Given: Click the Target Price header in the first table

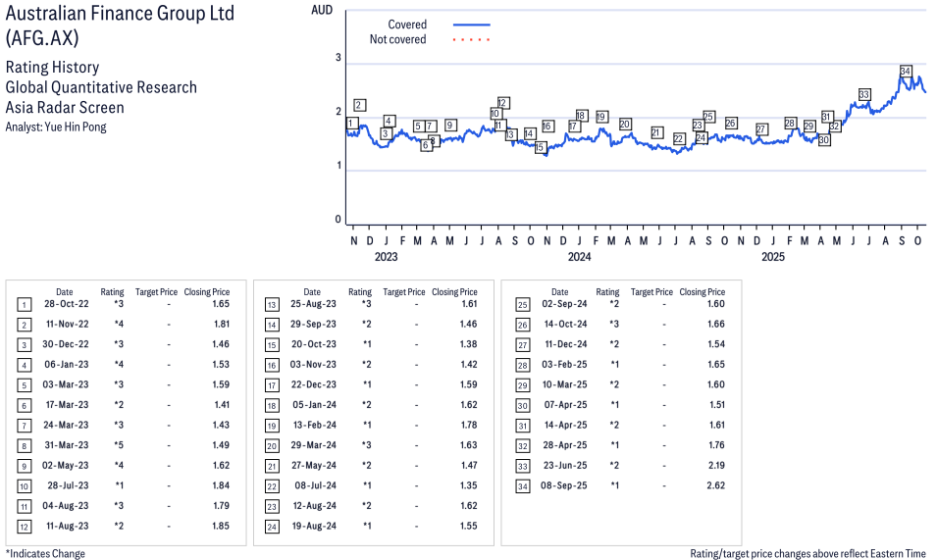Looking at the screenshot, I should 156,291.
